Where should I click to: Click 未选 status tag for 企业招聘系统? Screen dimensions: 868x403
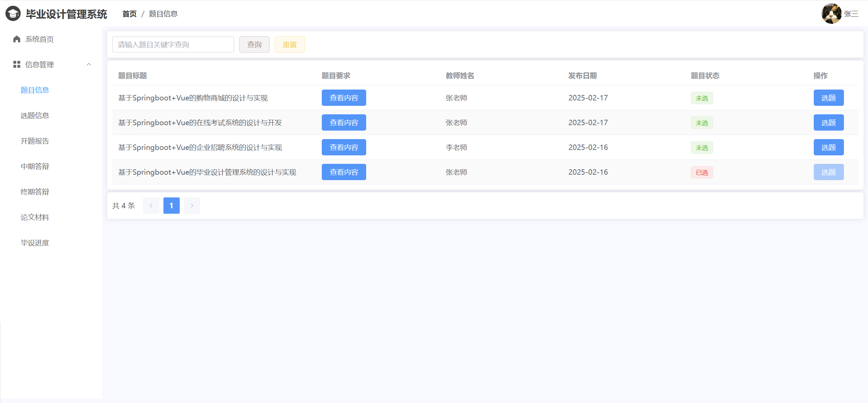702,148
